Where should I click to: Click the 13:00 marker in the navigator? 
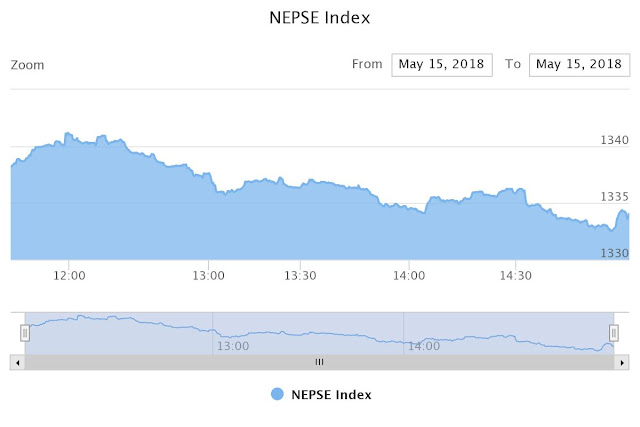[x=233, y=346]
